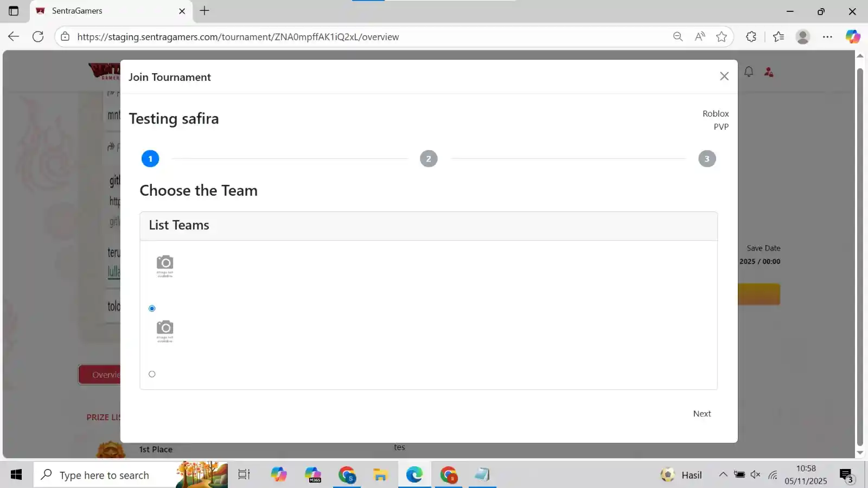Click the browser zoom magnifier icon

[x=678, y=37]
